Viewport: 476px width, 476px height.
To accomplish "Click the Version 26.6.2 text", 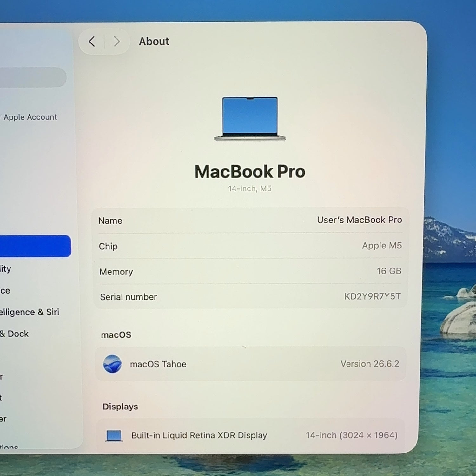I will pos(370,364).
